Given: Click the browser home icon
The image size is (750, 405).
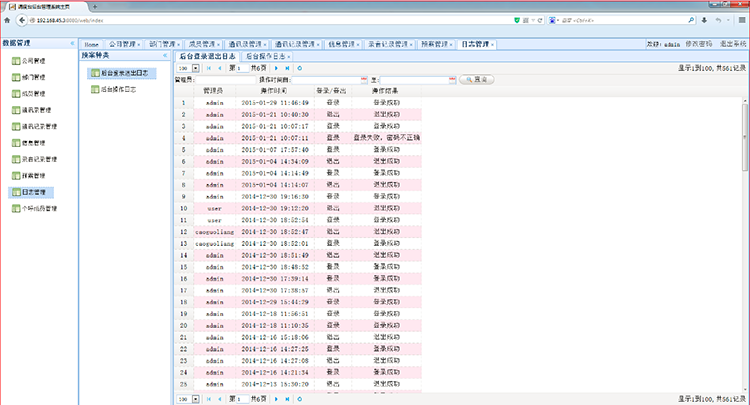Looking at the screenshot, I should 7,20.
